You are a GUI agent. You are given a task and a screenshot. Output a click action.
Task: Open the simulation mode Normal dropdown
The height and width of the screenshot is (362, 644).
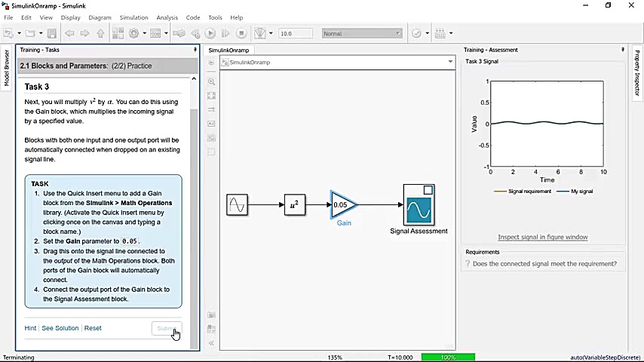362,33
